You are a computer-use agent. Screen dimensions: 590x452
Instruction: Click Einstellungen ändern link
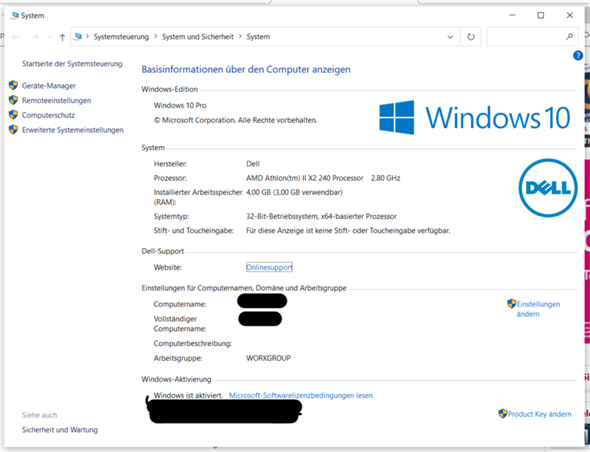[538, 309]
